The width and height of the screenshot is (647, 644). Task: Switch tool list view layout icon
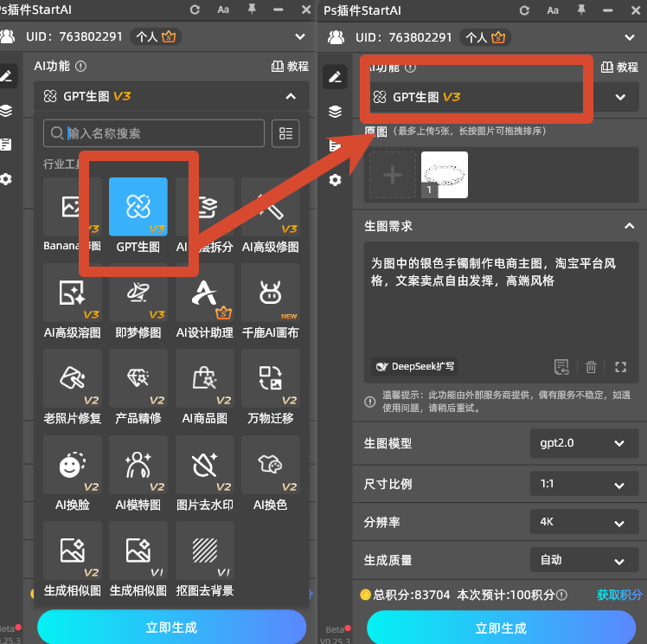pyautogui.click(x=285, y=133)
